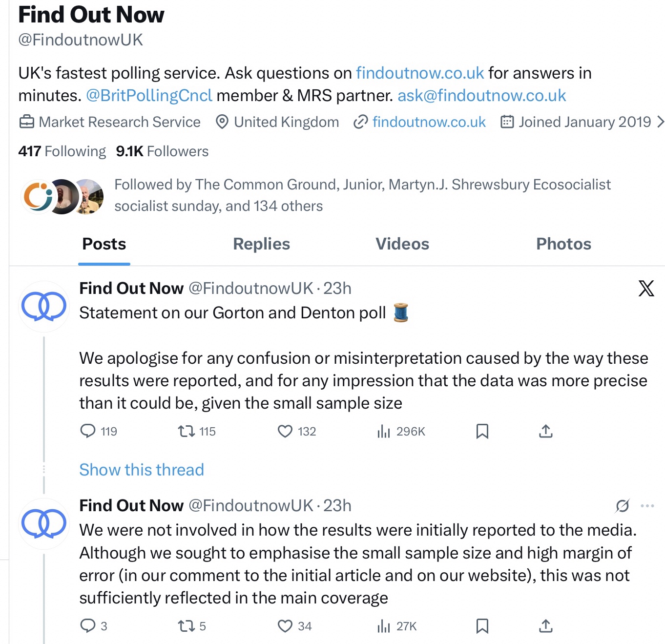Repost the Gorton and Denton statement
665x644 pixels.
click(x=186, y=431)
